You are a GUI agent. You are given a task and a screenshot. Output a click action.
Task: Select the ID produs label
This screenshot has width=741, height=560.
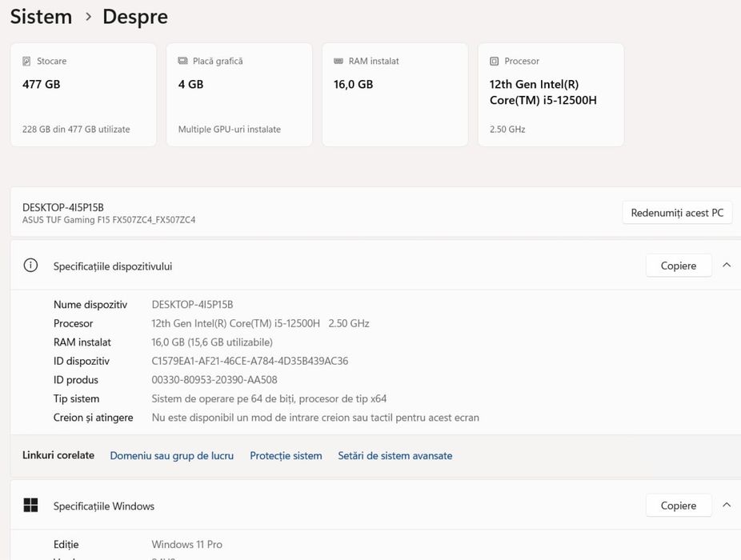(75, 380)
